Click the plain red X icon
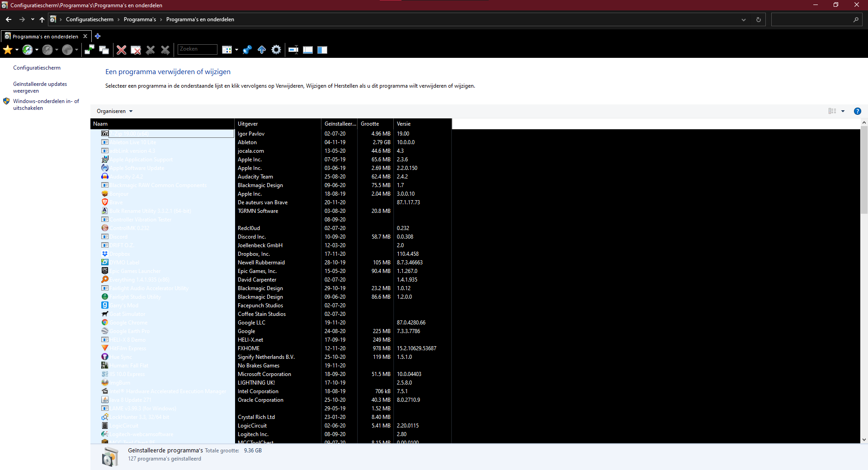The height and width of the screenshot is (470, 868). (121, 50)
